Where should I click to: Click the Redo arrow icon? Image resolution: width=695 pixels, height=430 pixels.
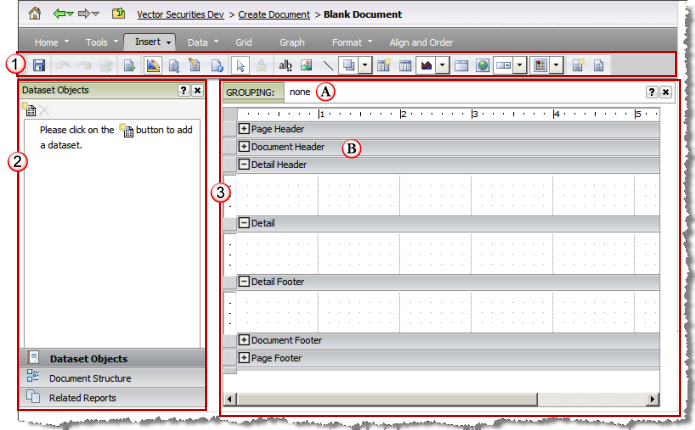[x=84, y=66]
